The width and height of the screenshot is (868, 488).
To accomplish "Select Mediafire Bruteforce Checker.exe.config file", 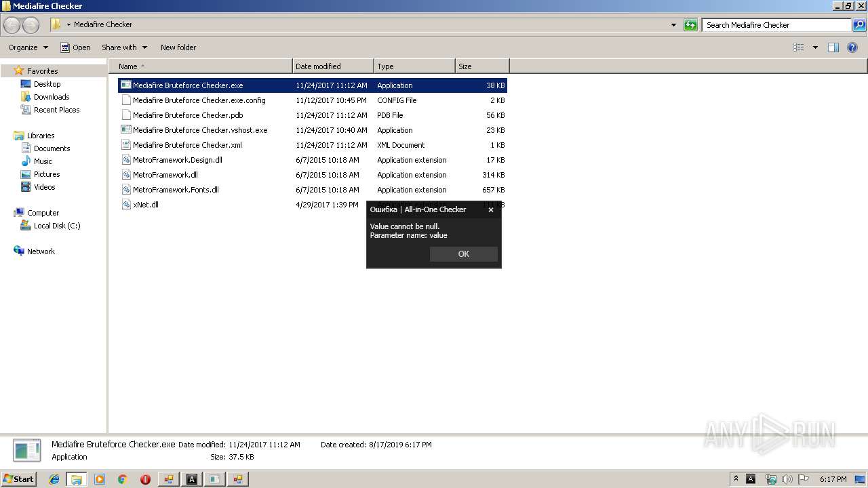I will (x=313, y=100).
